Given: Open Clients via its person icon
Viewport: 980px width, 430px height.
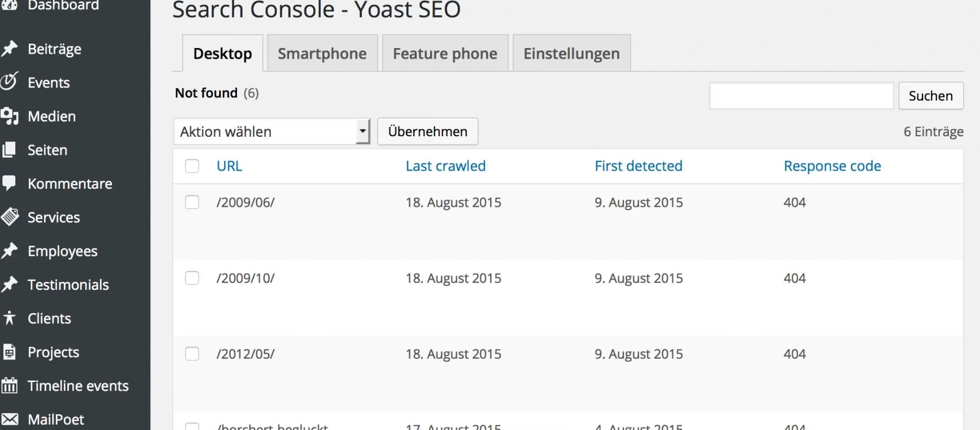Looking at the screenshot, I should click(10, 318).
